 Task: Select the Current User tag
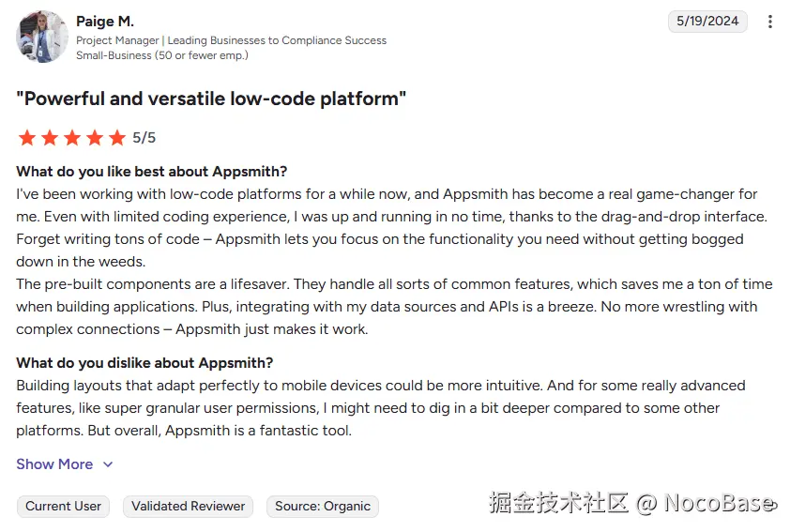pyautogui.click(x=63, y=506)
